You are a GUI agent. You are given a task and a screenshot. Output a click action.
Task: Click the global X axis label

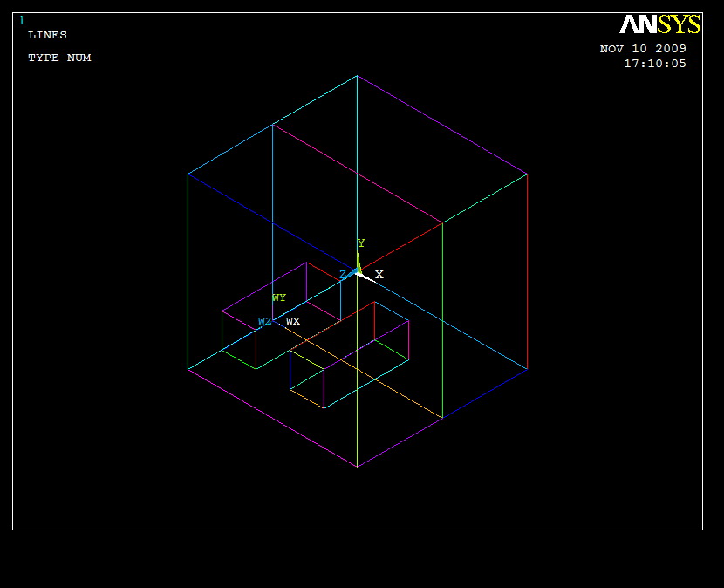click(x=379, y=275)
